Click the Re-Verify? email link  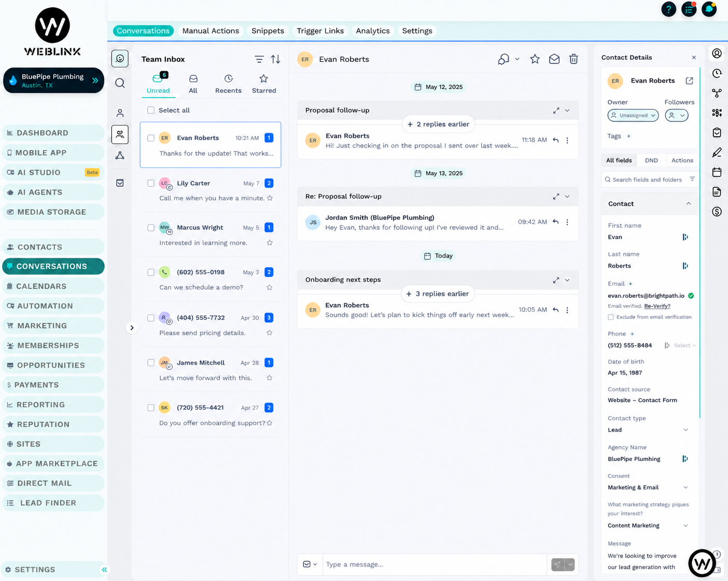click(x=657, y=306)
